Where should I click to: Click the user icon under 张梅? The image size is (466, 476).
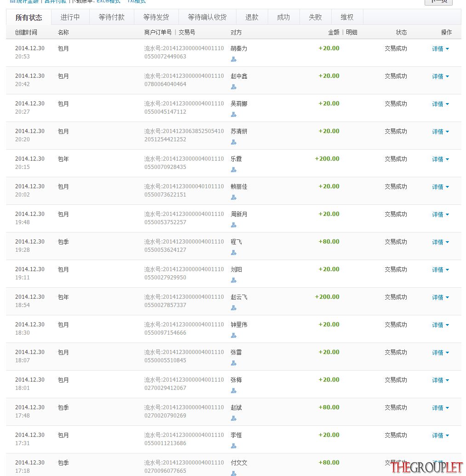click(233, 391)
